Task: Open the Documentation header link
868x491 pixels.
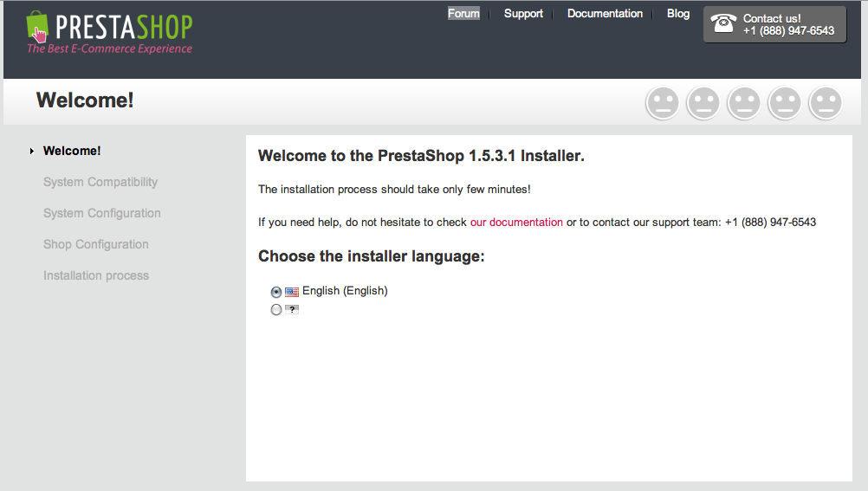Action: [605, 13]
